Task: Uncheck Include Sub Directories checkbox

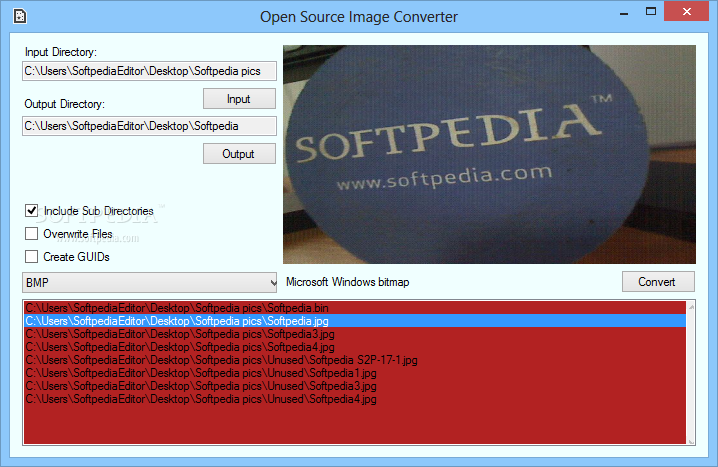Action: click(31, 211)
